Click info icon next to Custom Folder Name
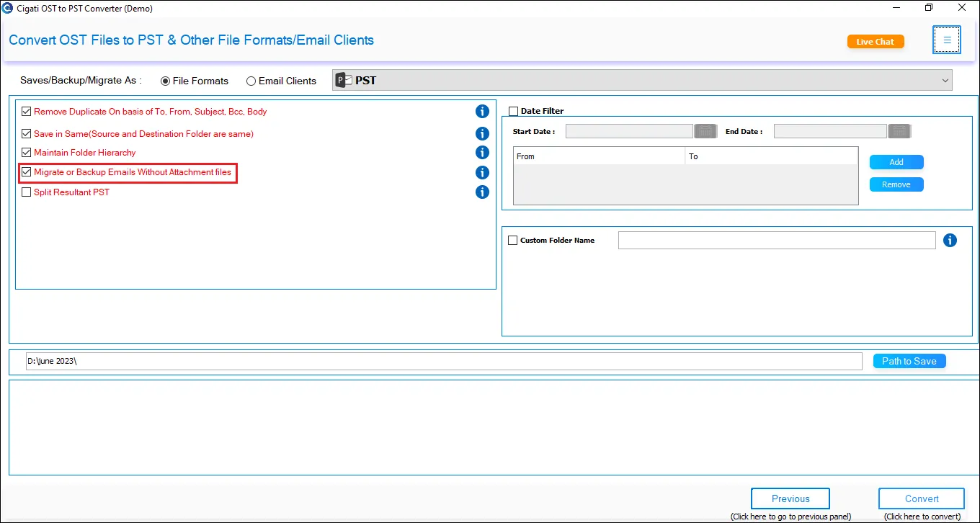 pyautogui.click(x=950, y=240)
